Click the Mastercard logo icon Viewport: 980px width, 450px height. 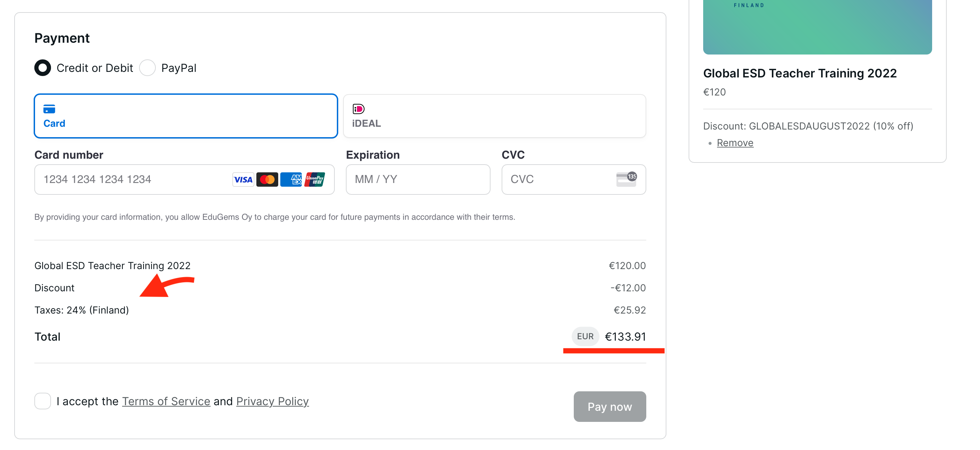coord(267,179)
